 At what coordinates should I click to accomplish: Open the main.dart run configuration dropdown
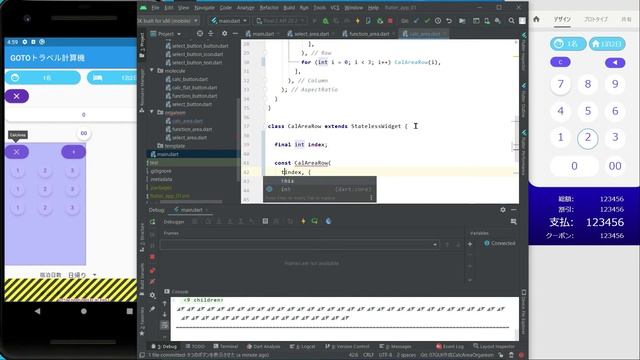click(x=229, y=21)
